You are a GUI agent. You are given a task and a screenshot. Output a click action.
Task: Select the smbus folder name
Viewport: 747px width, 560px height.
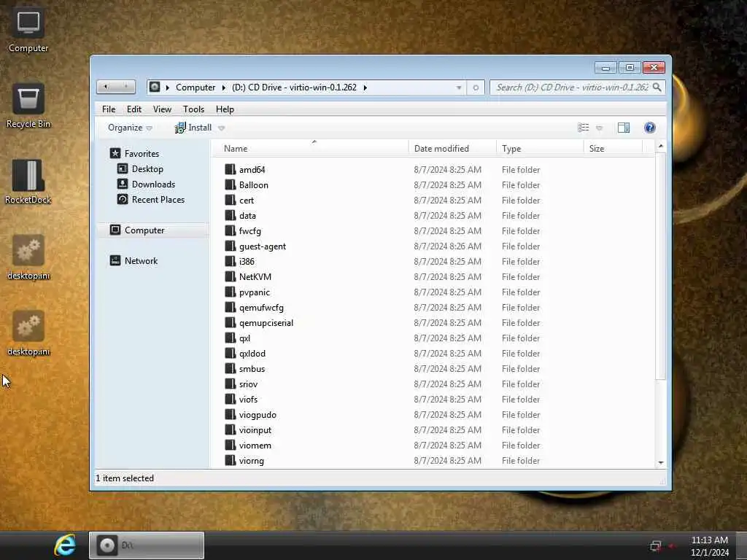point(252,368)
